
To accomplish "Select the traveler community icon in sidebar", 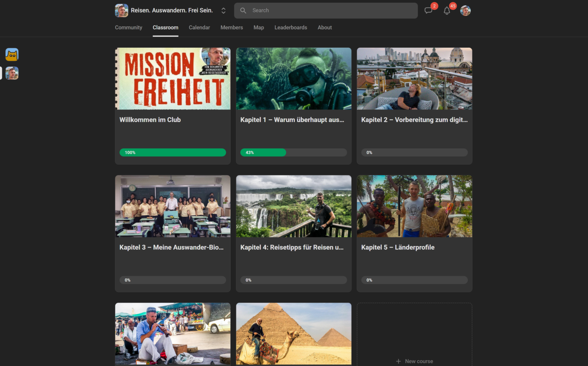I will coord(12,73).
